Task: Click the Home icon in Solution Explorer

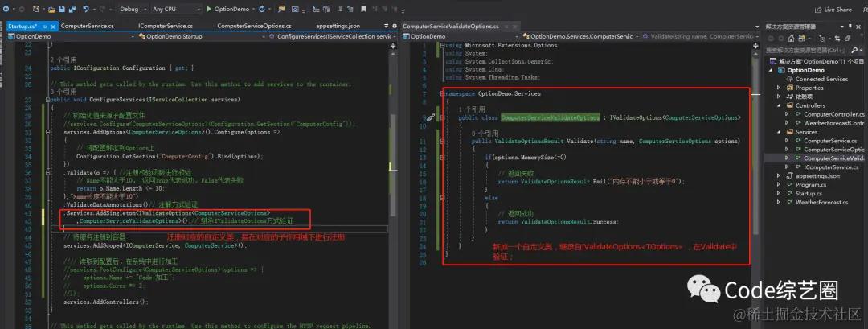Action: click(791, 39)
